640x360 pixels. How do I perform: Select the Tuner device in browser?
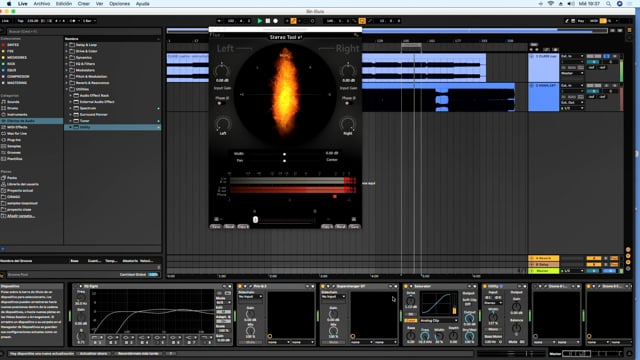(84, 121)
